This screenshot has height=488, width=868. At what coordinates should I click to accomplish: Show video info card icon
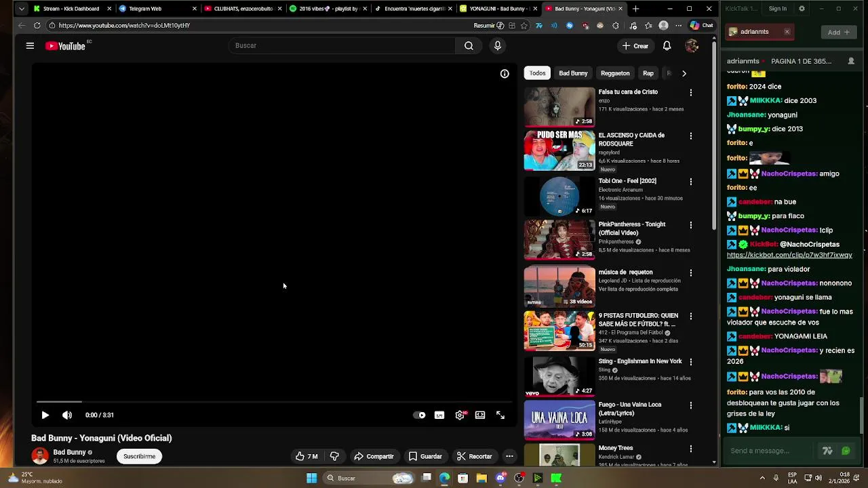click(505, 73)
